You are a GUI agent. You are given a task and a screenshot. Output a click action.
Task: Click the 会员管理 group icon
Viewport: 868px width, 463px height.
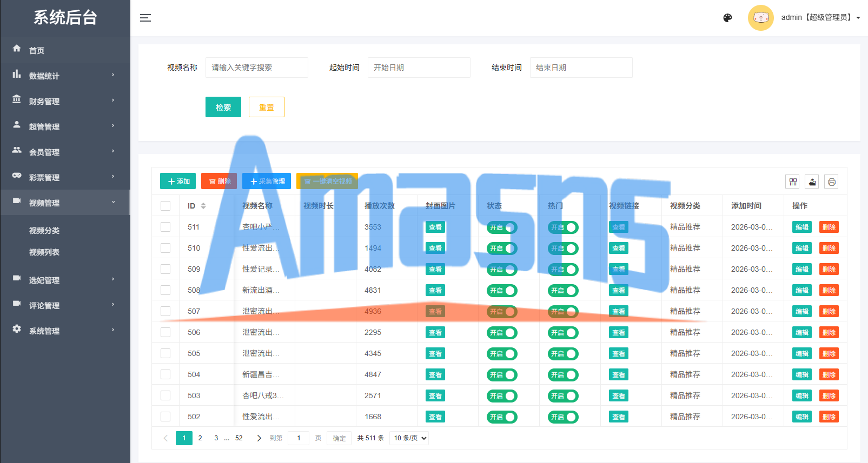(x=17, y=150)
